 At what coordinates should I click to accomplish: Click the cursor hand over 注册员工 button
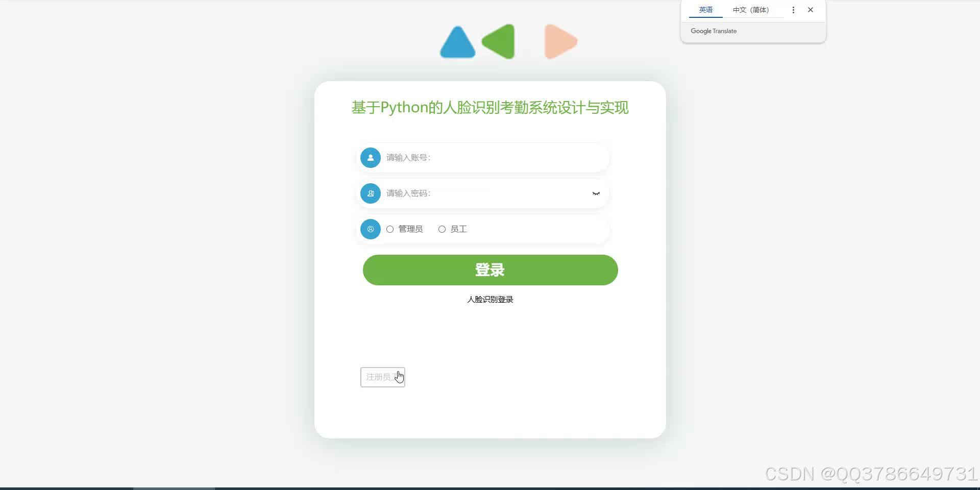point(399,377)
